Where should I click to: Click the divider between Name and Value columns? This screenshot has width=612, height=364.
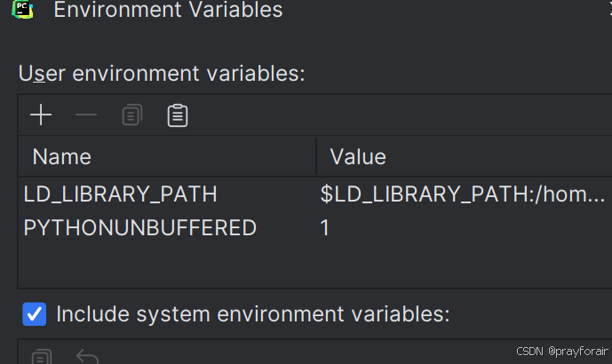click(x=316, y=157)
